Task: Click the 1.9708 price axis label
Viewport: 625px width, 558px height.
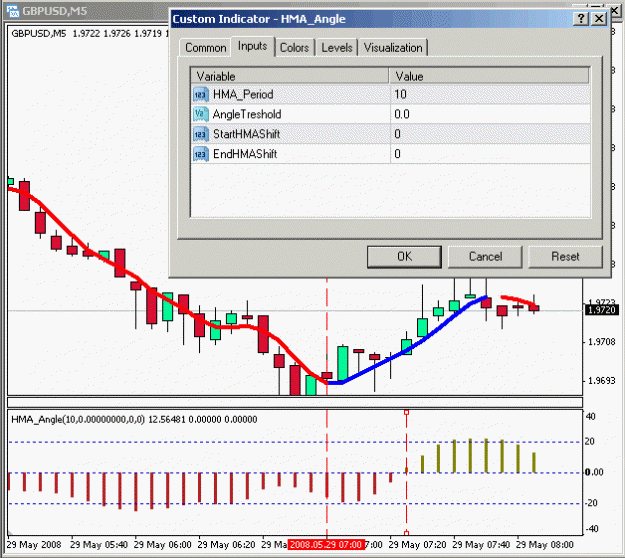Action: coord(602,342)
